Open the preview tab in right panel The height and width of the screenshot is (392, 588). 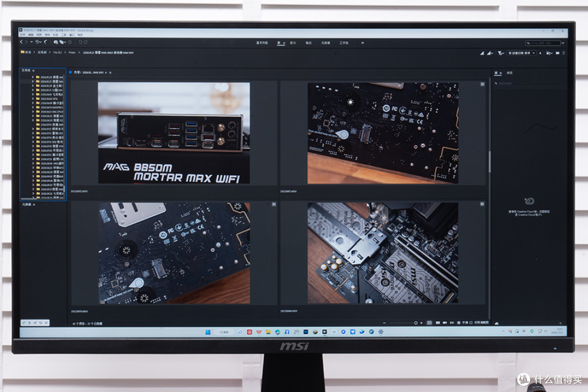point(510,73)
